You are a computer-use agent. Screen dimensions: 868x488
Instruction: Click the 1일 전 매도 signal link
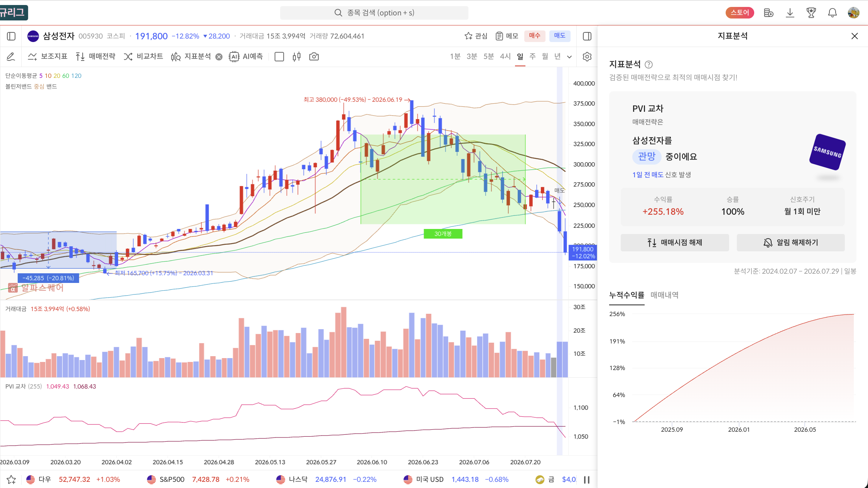point(648,175)
